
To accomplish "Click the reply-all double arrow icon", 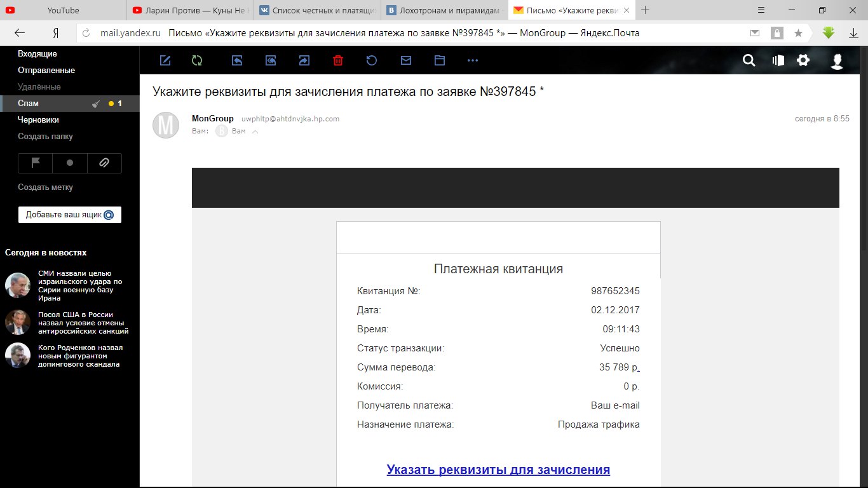I will click(271, 60).
